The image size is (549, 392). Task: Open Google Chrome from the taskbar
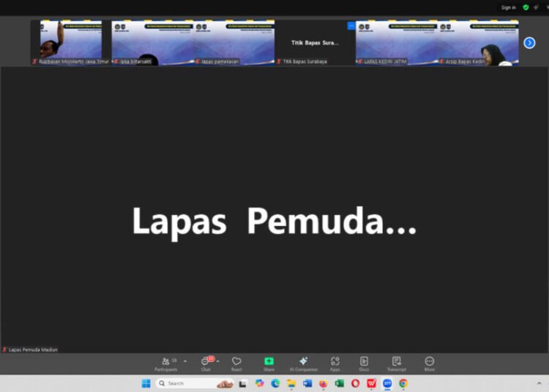pyautogui.click(x=403, y=383)
